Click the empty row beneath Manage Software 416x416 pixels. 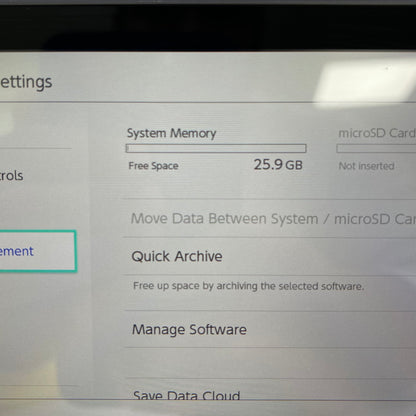270,363
